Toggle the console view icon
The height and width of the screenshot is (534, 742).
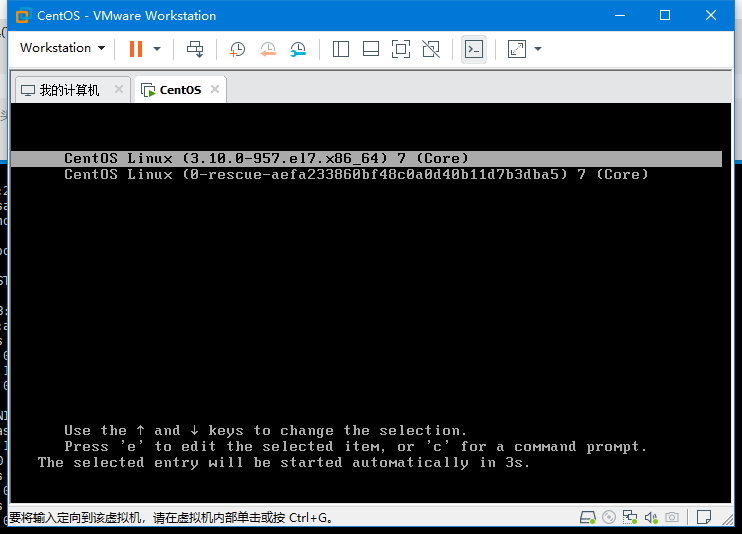pos(474,49)
